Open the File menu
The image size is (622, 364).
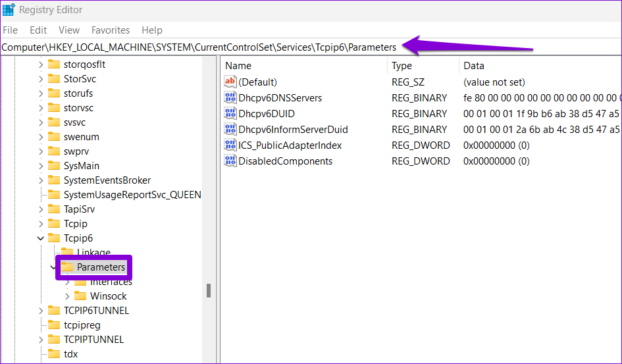10,30
